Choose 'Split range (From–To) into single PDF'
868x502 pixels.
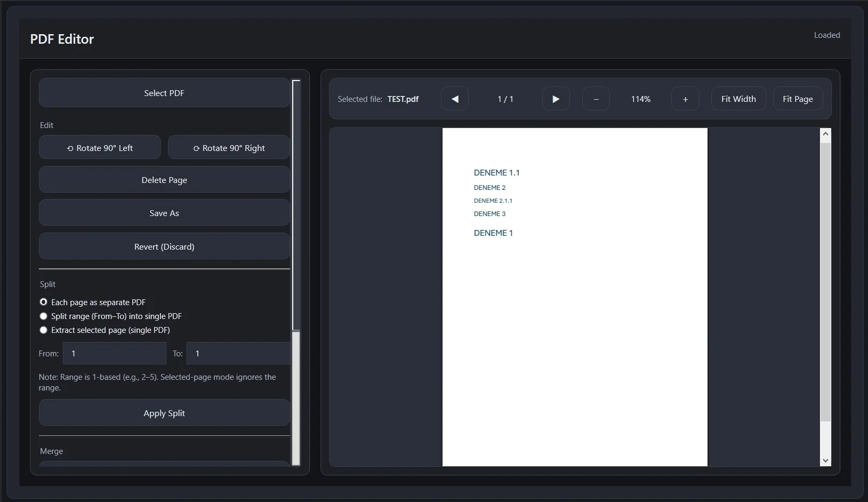pyautogui.click(x=43, y=316)
